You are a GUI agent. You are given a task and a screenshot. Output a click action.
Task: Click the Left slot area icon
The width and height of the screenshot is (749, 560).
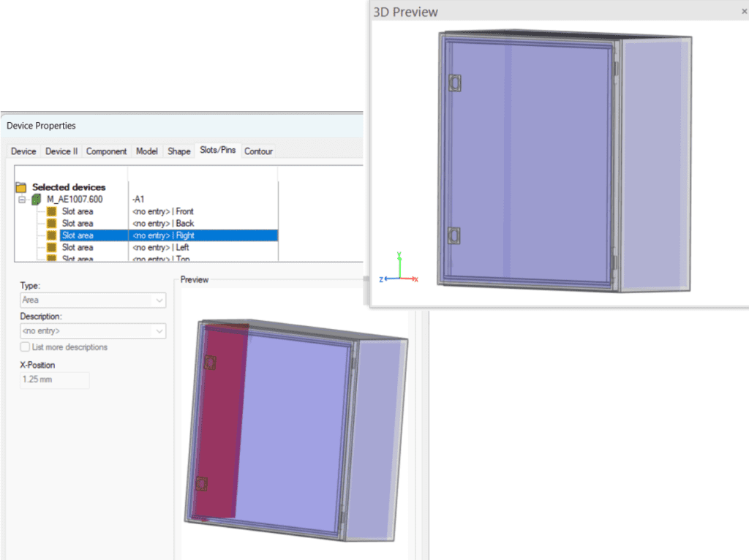pos(51,247)
